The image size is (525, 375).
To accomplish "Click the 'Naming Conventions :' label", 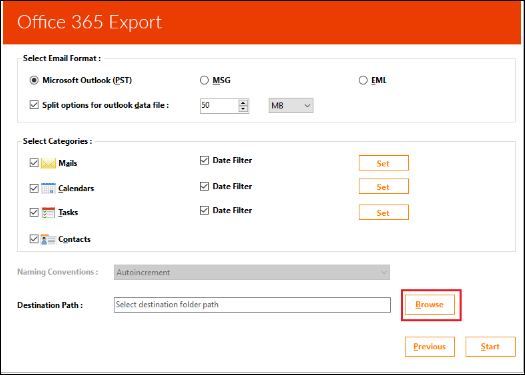I will 58,272.
